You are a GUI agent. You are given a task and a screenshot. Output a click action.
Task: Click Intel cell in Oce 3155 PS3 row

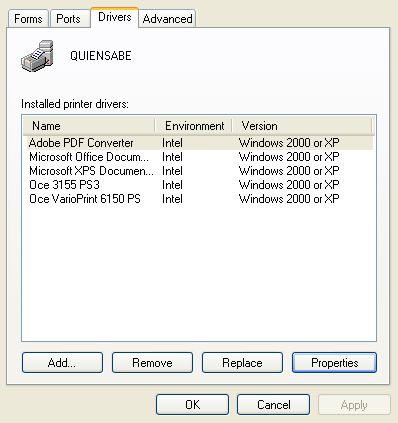tap(172, 185)
